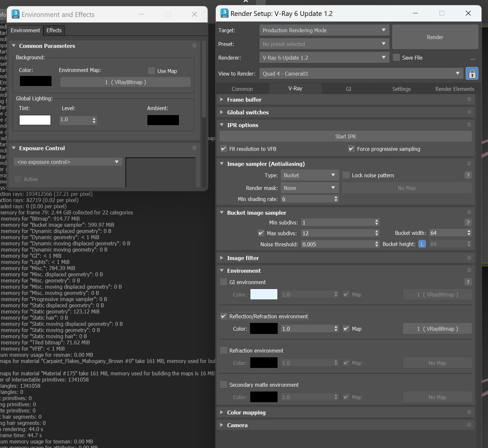The height and width of the screenshot is (448, 488).
Task: Uncheck Fit resolution to VFB
Action: [x=224, y=149]
